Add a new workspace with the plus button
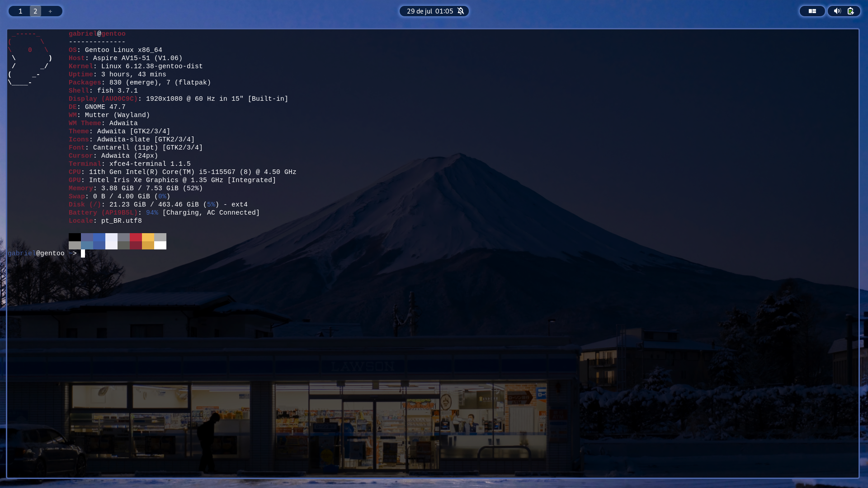Image resolution: width=868 pixels, height=488 pixels. pyautogui.click(x=50, y=11)
